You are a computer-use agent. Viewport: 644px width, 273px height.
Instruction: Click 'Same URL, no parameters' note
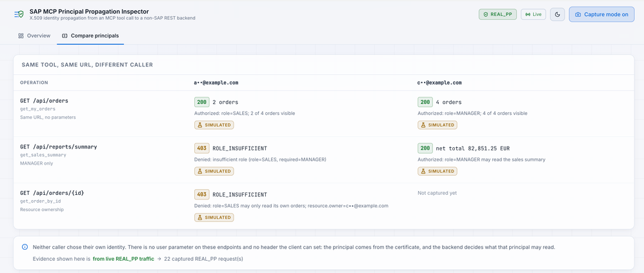(48, 117)
